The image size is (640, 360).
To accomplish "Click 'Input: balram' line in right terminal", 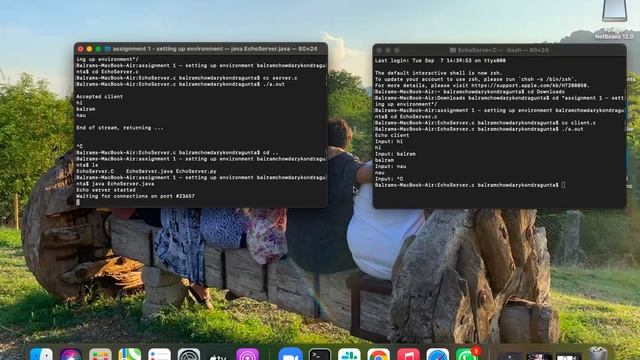I will pos(395,154).
